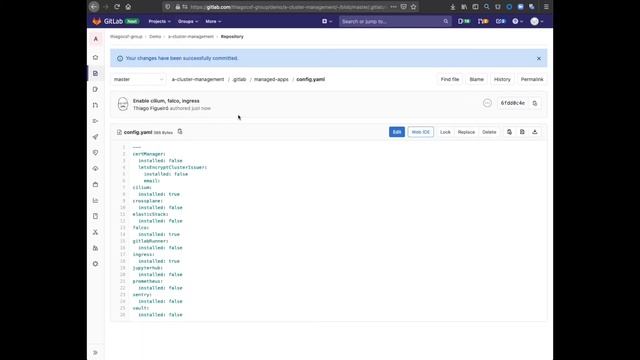Open the new item plus dropdown
This screenshot has width=640, height=360.
click(x=327, y=21)
